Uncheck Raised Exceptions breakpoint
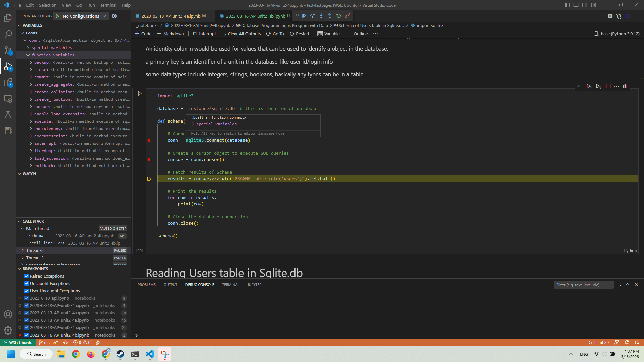Screen dimensions: 644x362 27,276
